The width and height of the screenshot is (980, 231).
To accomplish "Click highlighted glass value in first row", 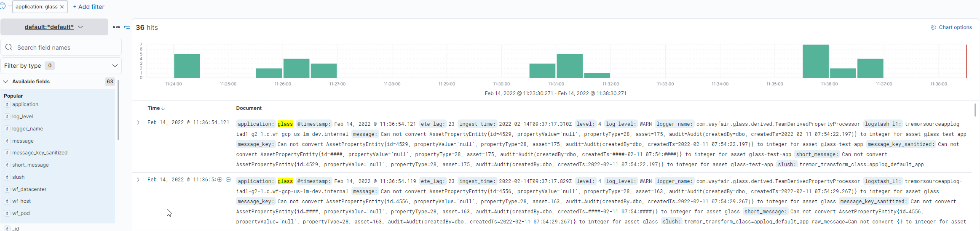I will 285,124.
